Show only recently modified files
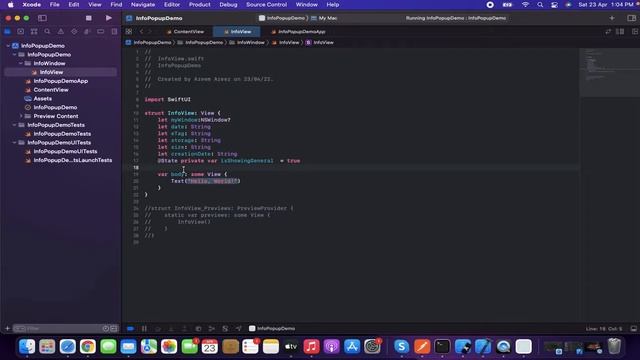This screenshot has height=360, width=640. (x=106, y=328)
